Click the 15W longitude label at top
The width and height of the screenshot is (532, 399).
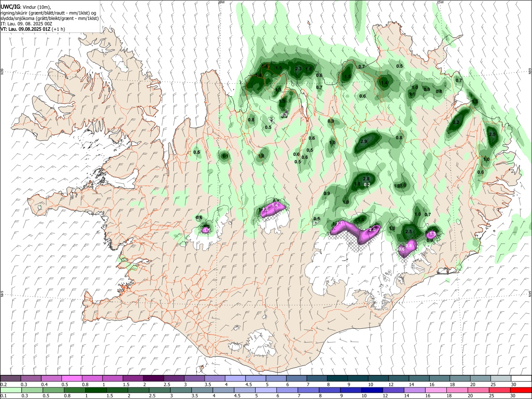point(440,2)
